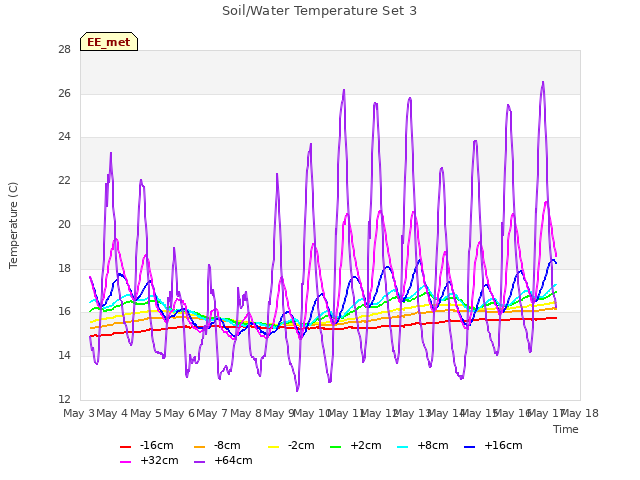Click the yellow -2cm legend color marker
Viewport: 640px width, 480px height.
(273, 447)
